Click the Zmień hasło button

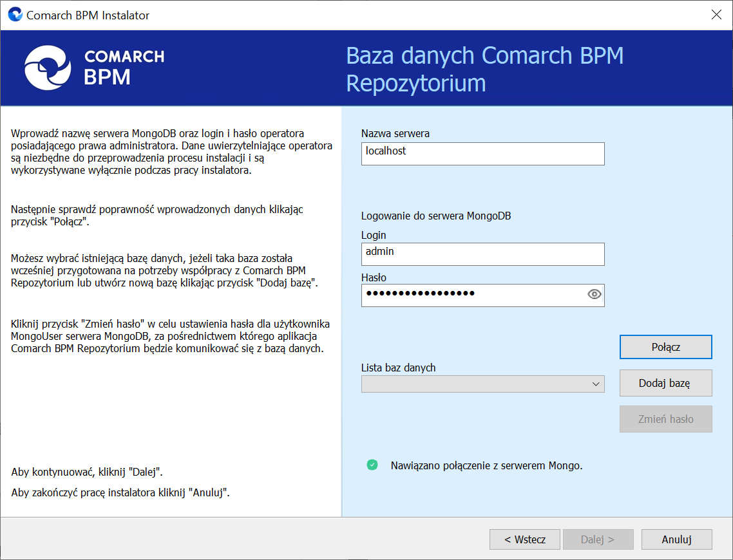(x=665, y=419)
